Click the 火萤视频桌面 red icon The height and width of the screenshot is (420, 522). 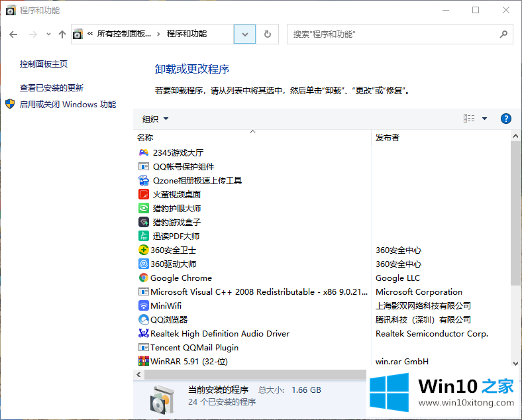pyautogui.click(x=144, y=194)
